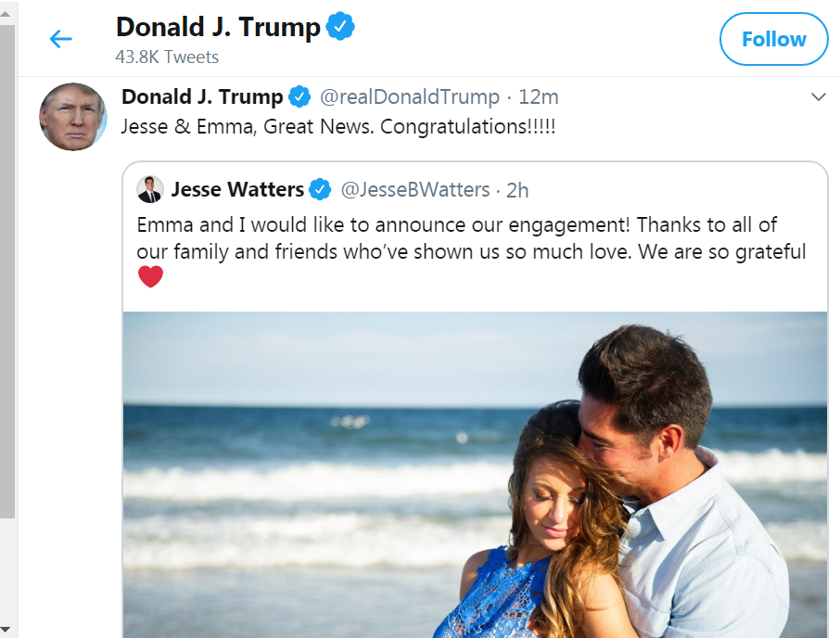The height and width of the screenshot is (638, 840).
Task: Expand the tweet options chevron
Action: click(x=818, y=97)
